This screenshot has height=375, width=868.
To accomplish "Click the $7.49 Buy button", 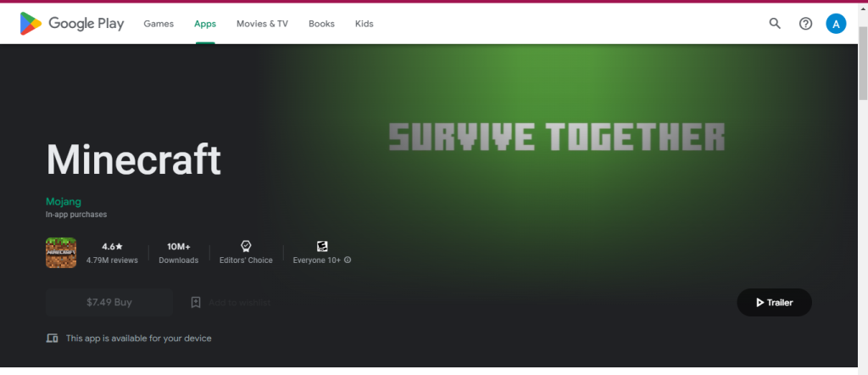I will (109, 302).
